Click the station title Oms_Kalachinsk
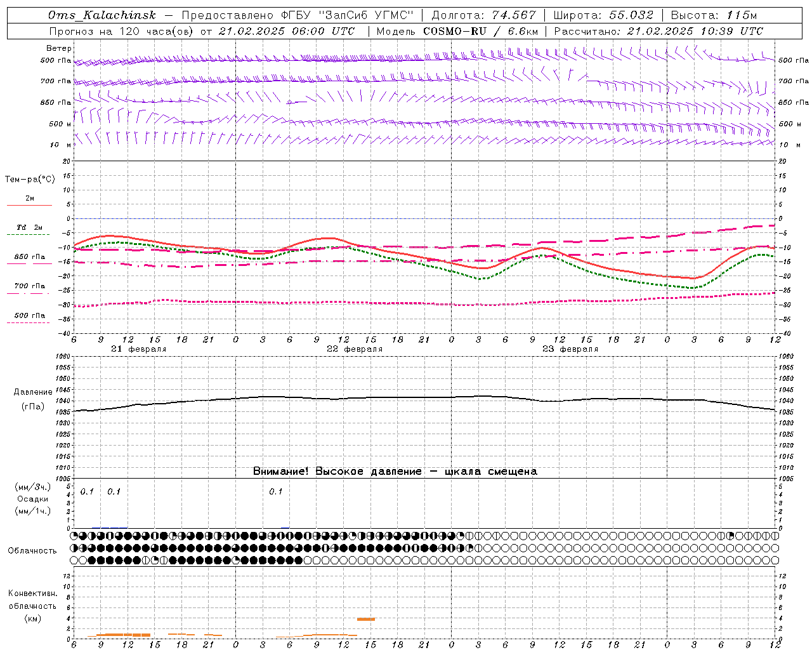812x650 pixels. pos(101,15)
